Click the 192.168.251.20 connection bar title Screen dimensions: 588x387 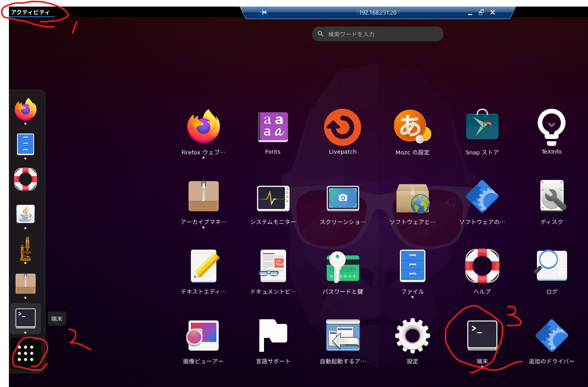point(378,13)
